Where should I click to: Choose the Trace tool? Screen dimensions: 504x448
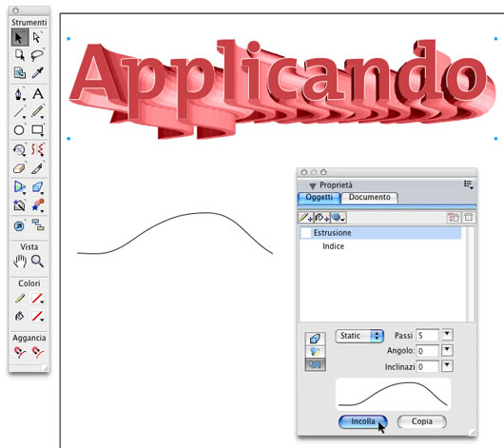click(x=20, y=205)
